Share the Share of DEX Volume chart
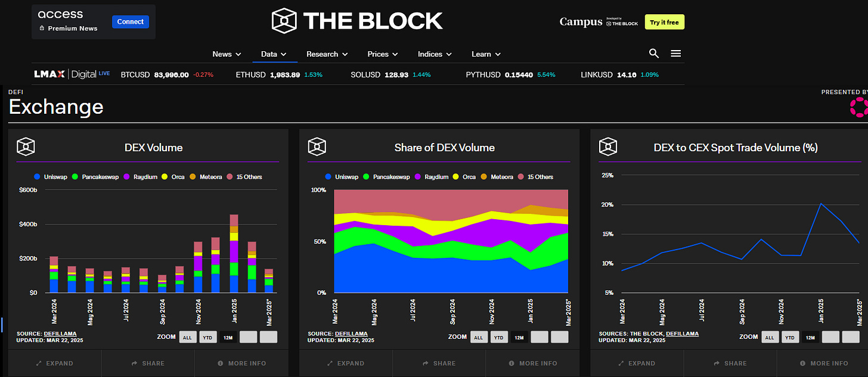Image resolution: width=868 pixels, height=377 pixels. tap(439, 363)
